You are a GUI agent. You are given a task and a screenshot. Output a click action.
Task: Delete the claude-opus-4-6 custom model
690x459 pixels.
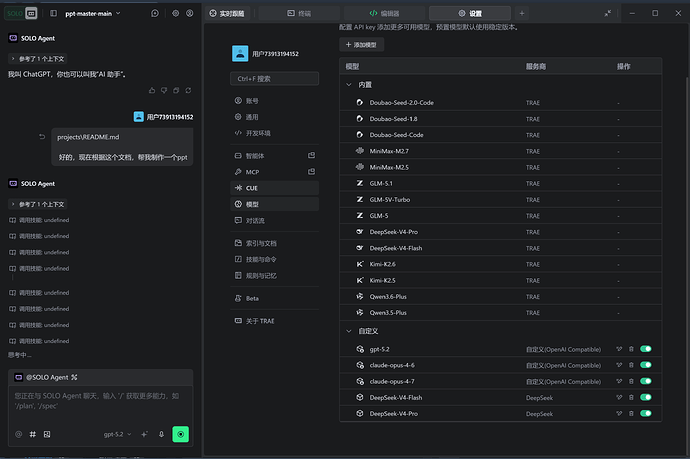click(x=631, y=365)
